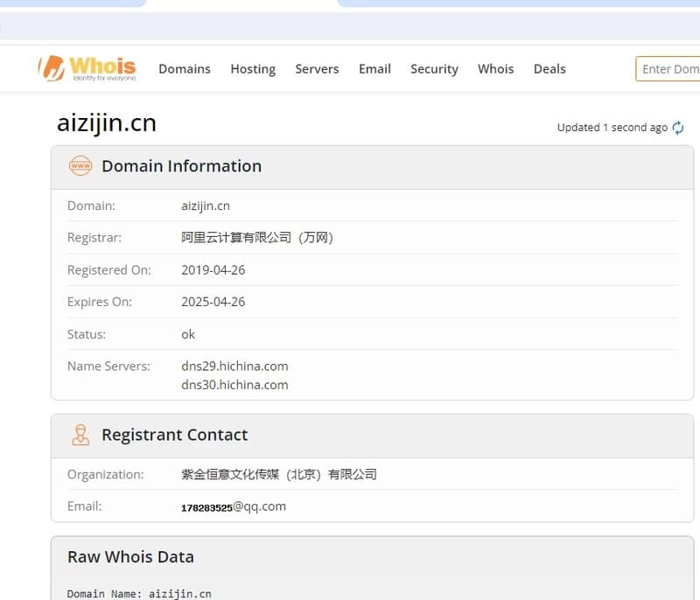
Task: Select the Updated 1 second ago text
Action: [x=612, y=128]
